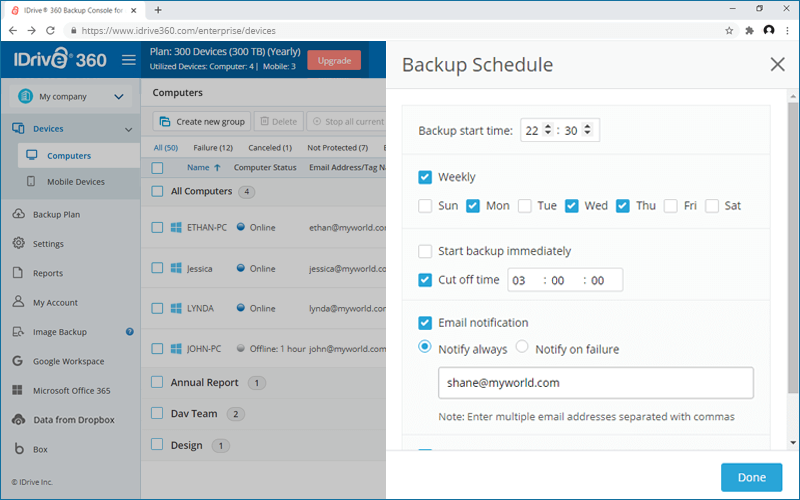
Task: Click the Done button
Action: point(752,477)
